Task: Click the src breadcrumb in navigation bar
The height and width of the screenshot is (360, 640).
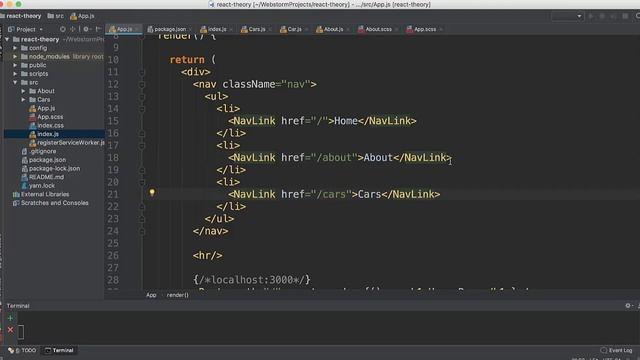Action: (56, 16)
